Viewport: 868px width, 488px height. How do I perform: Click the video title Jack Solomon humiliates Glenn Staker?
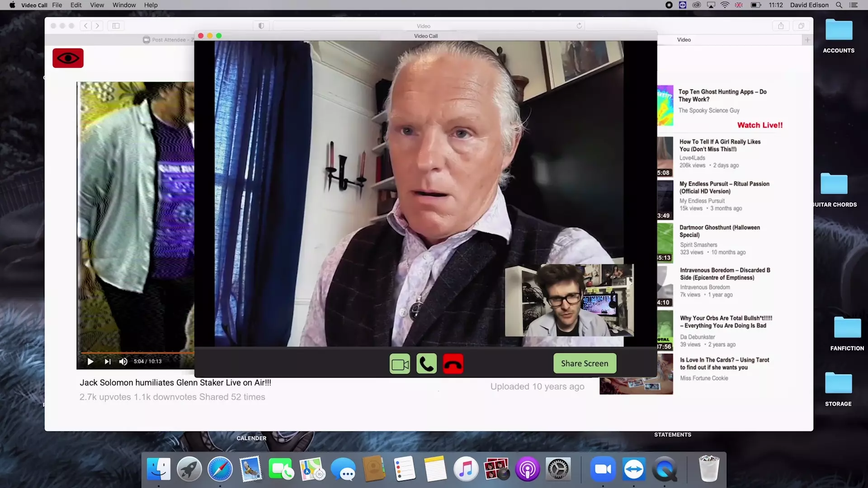click(175, 382)
